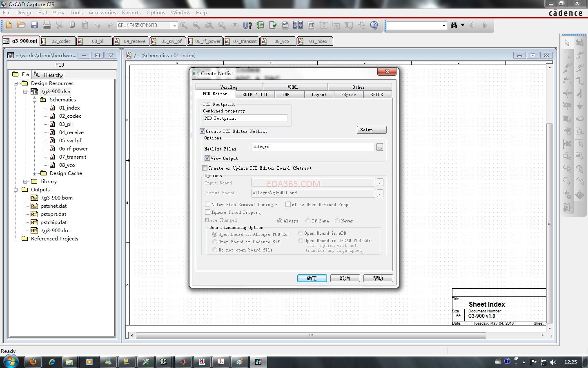Click the Open folder toolbar icon
The height and width of the screenshot is (368, 588).
click(21, 25)
